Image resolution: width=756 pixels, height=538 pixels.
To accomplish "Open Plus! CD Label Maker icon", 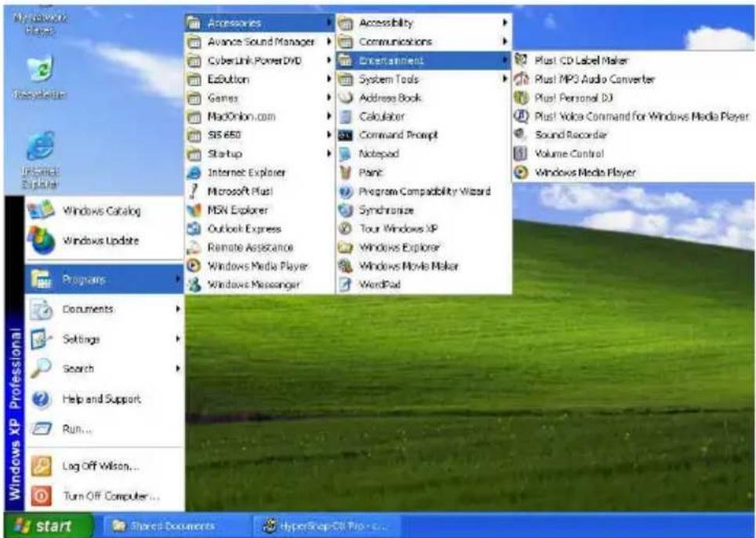I will pyautogui.click(x=521, y=60).
